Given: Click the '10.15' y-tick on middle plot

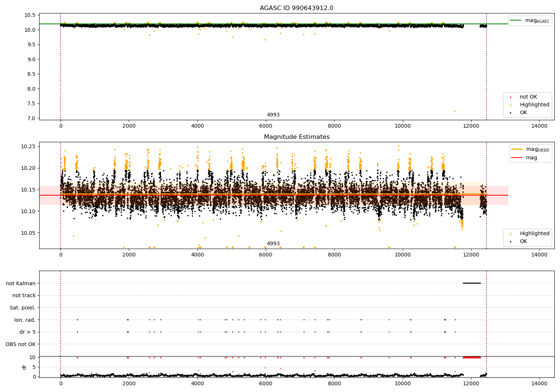Looking at the screenshot, I should tap(28, 190).
